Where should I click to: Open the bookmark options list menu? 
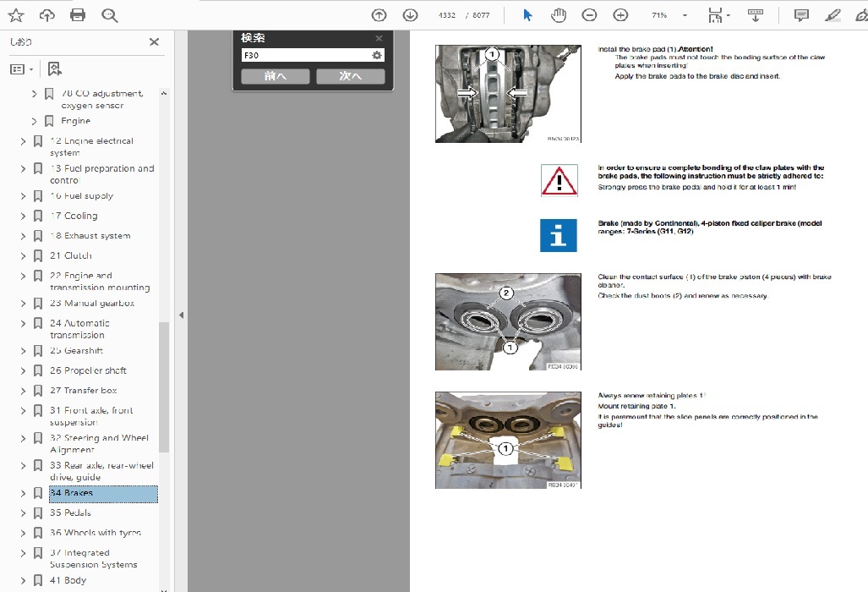point(22,69)
